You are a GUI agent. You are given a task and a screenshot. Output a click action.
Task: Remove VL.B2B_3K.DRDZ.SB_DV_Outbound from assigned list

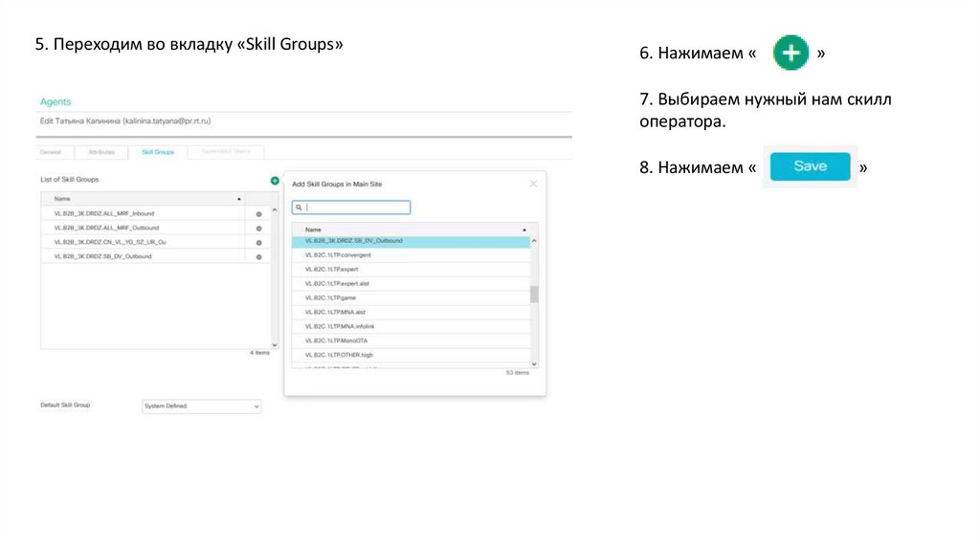(x=258, y=257)
